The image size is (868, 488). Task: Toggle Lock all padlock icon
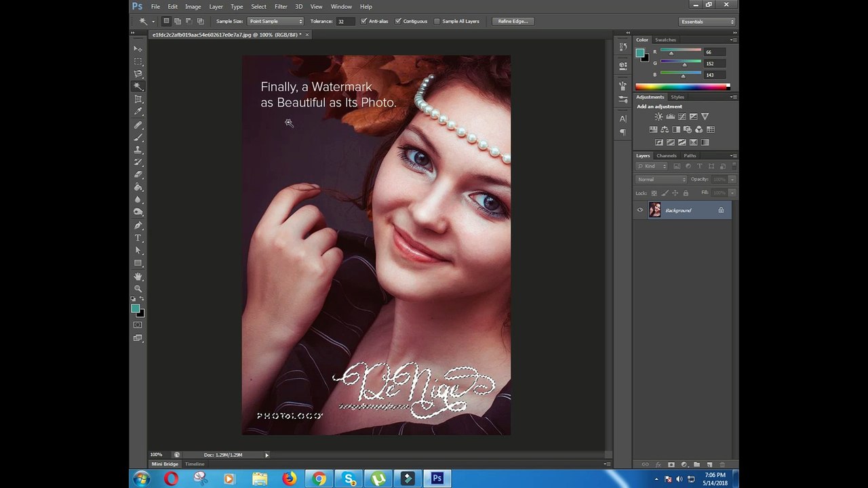point(686,193)
